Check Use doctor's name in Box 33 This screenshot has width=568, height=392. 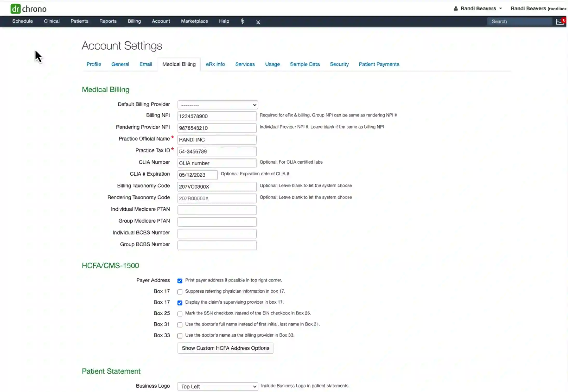180,335
